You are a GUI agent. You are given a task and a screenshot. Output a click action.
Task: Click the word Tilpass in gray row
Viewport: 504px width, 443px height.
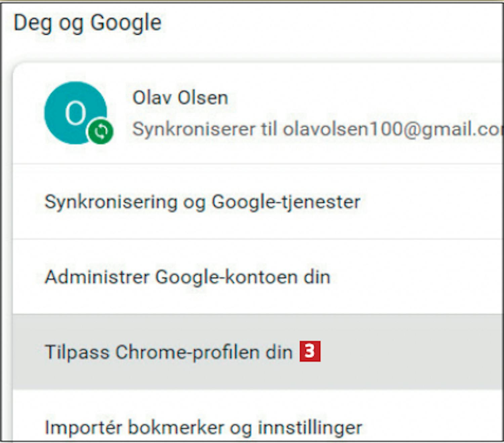77,352
